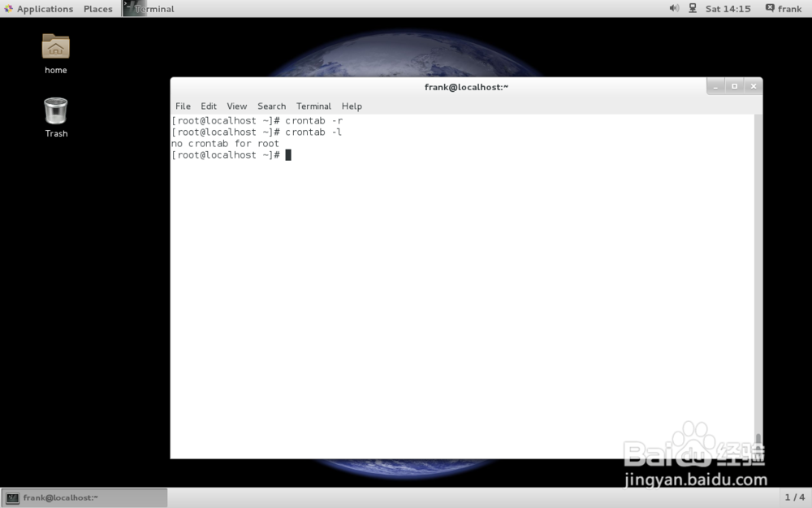This screenshot has height=508, width=812.
Task: Click the terminal vertical scrollbar handle
Action: [x=758, y=445]
